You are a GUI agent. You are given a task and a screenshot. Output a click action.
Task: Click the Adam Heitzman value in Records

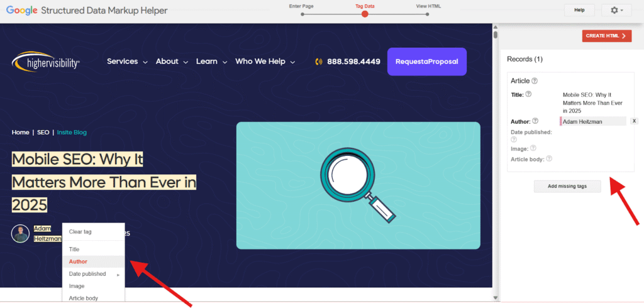593,121
